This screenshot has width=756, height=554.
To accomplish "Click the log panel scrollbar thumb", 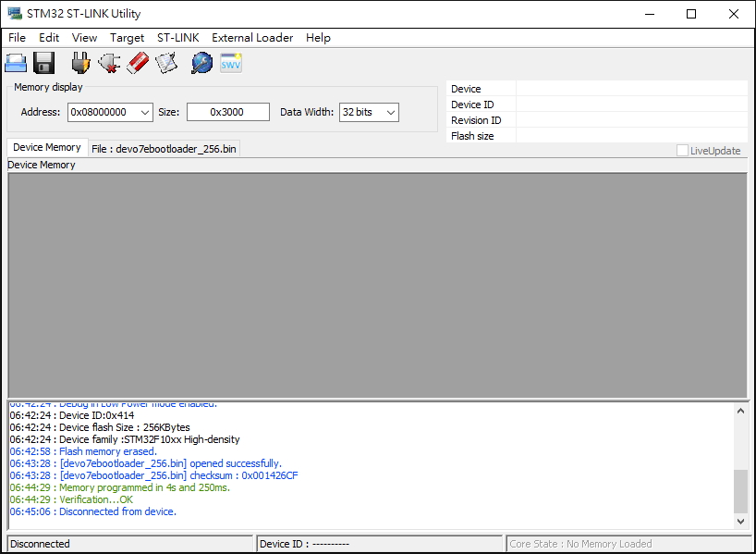I will tap(740, 491).
